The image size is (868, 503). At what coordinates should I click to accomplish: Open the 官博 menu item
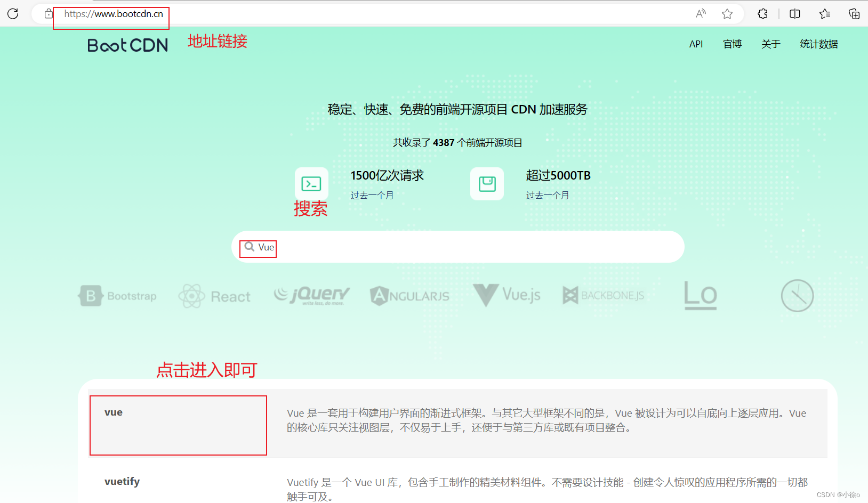[733, 44]
